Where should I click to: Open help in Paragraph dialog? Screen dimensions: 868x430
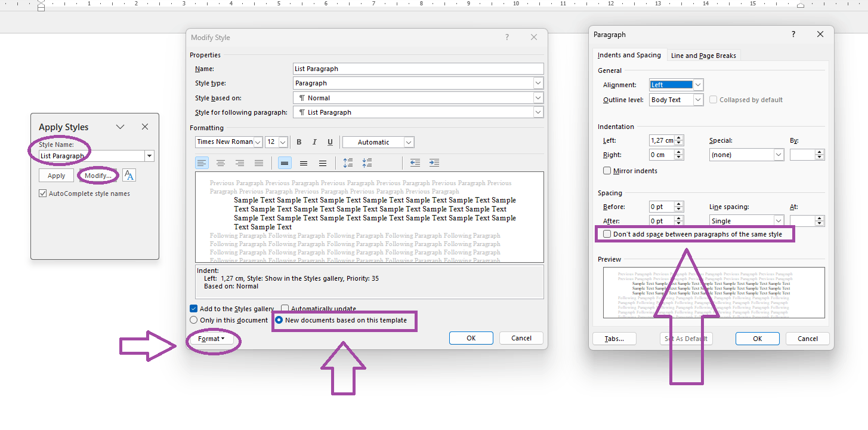793,35
